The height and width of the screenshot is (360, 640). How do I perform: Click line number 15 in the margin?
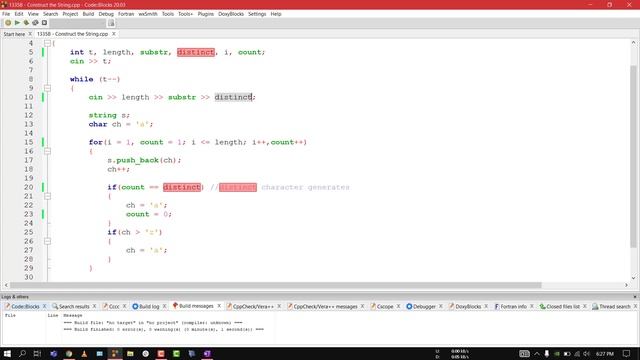28,142
